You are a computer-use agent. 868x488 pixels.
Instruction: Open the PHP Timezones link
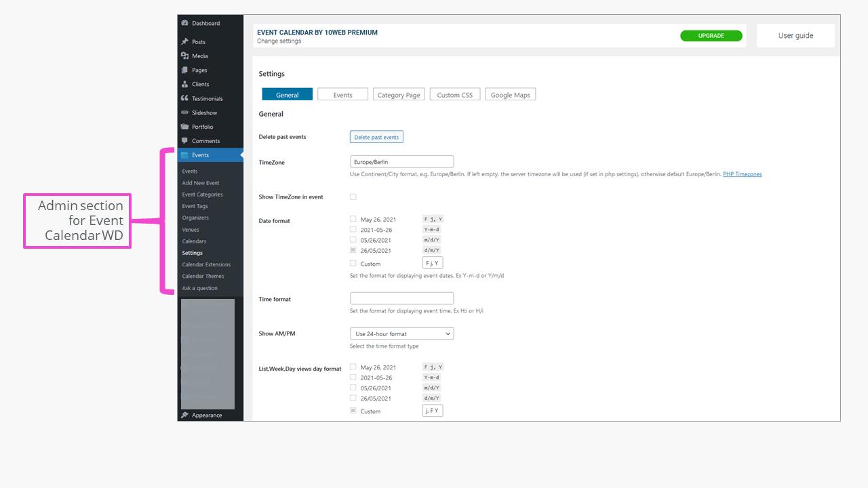coord(742,174)
